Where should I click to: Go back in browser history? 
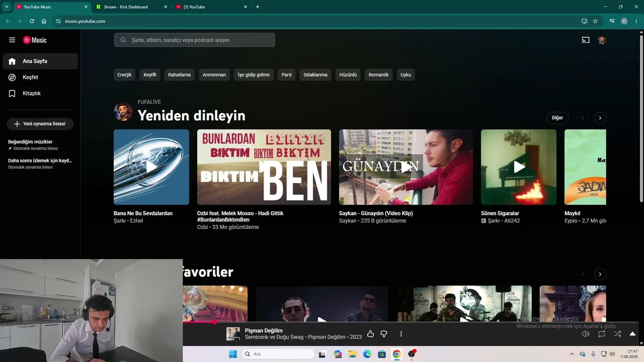(8, 21)
